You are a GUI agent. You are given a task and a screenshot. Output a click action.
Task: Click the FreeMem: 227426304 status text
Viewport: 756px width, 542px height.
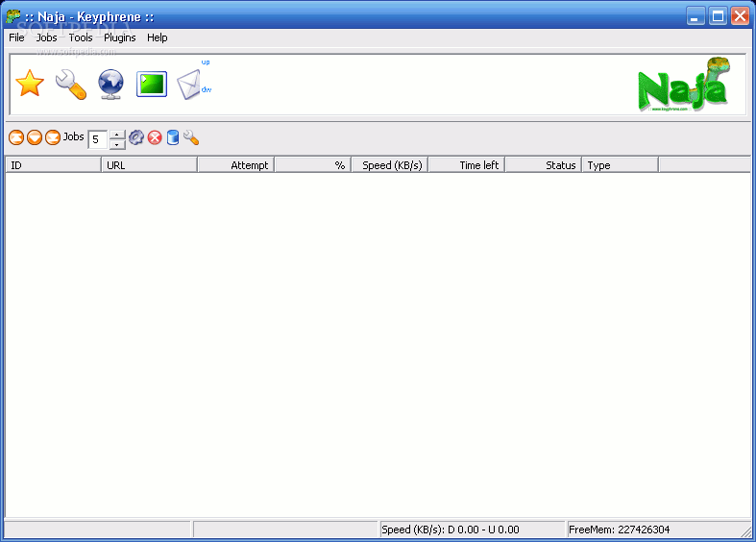click(x=619, y=530)
